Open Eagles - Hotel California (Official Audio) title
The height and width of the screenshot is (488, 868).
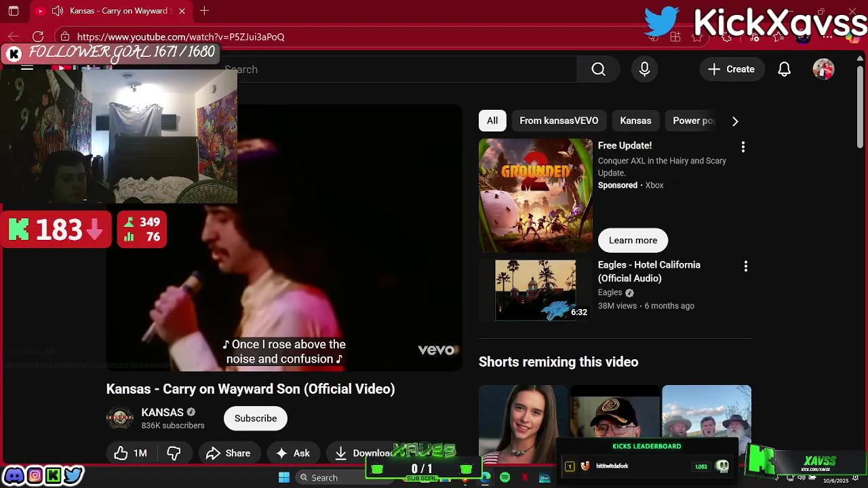click(649, 271)
